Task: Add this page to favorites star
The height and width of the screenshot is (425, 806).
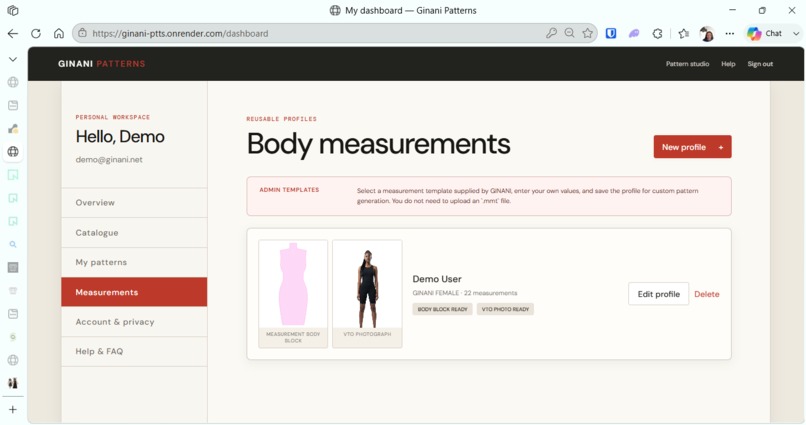Action: [588, 33]
